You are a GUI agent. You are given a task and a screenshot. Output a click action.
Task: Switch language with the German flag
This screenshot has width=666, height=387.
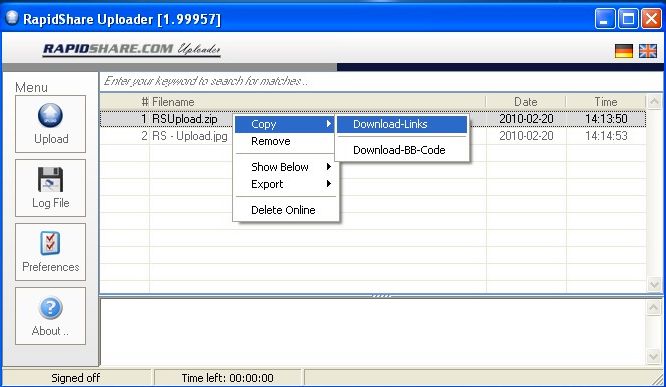(624, 51)
